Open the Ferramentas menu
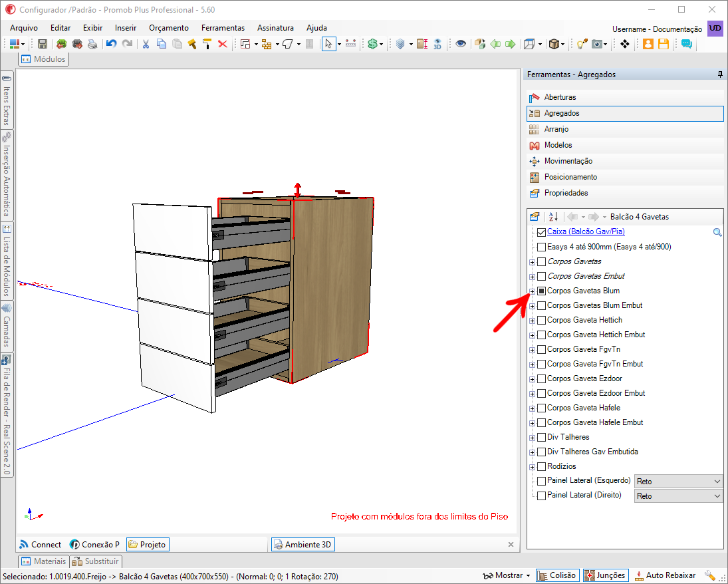728x584 pixels. 223,28
